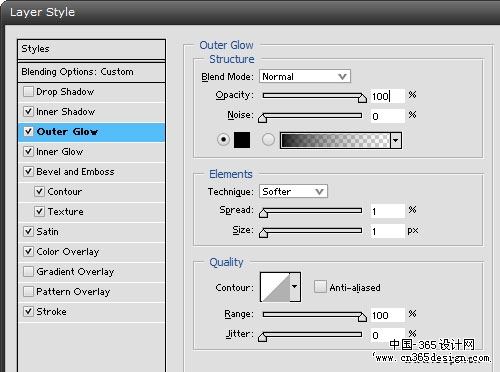Enable the Gradient Overlay checkbox

(28, 271)
